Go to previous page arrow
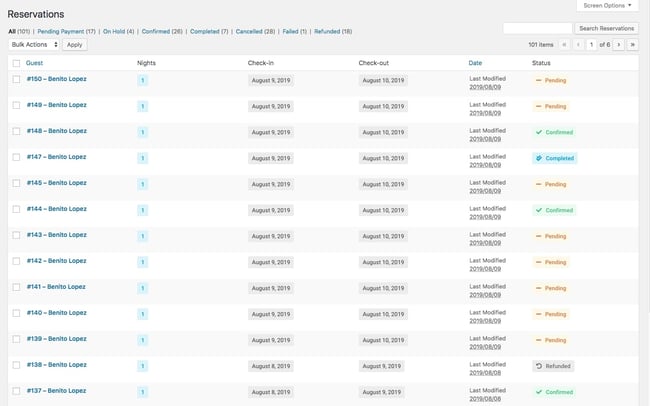This screenshot has width=650, height=406. (x=577, y=45)
